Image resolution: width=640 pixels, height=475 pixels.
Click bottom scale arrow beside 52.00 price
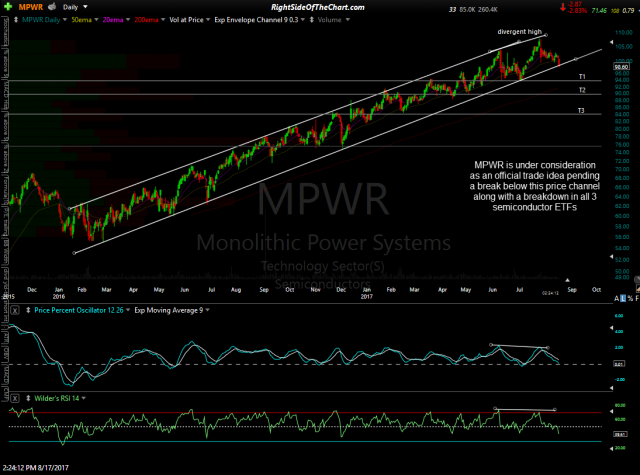point(611,257)
